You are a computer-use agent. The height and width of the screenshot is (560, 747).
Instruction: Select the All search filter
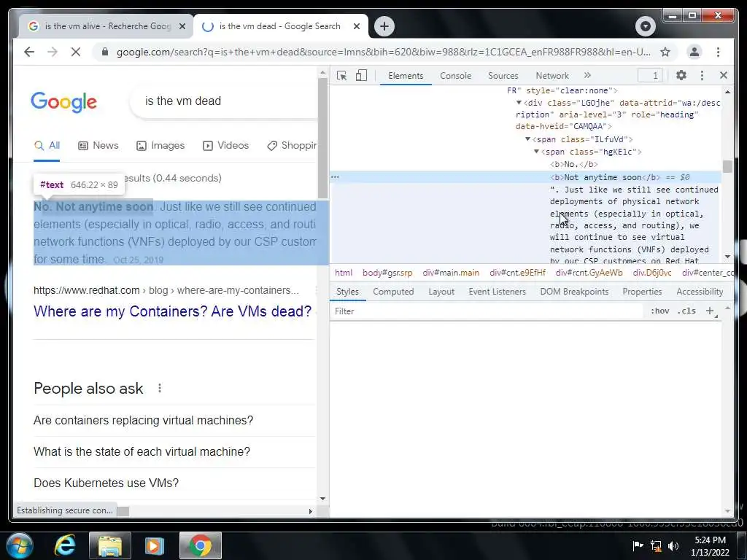[x=47, y=146]
